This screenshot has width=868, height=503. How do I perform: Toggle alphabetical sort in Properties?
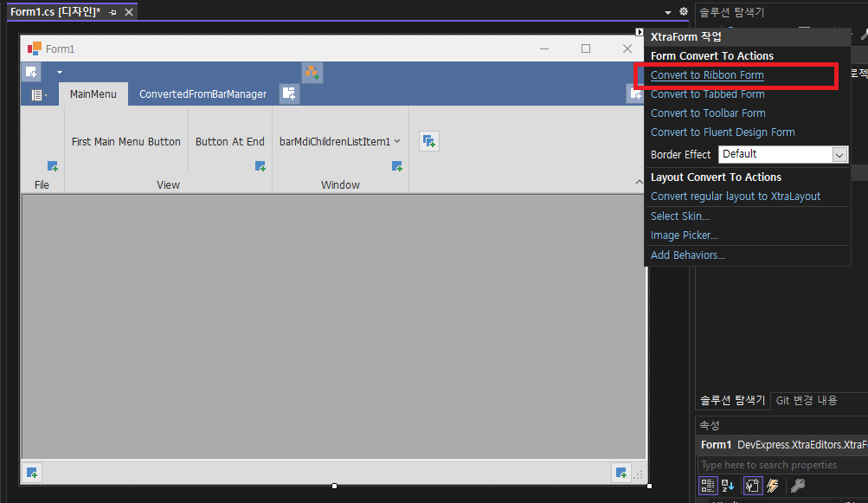728,486
